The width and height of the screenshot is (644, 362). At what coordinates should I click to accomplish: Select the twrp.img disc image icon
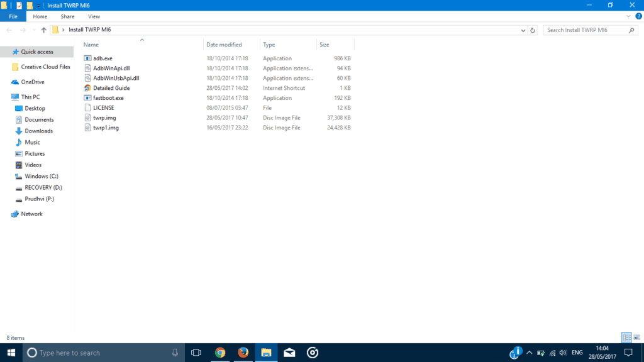(87, 118)
